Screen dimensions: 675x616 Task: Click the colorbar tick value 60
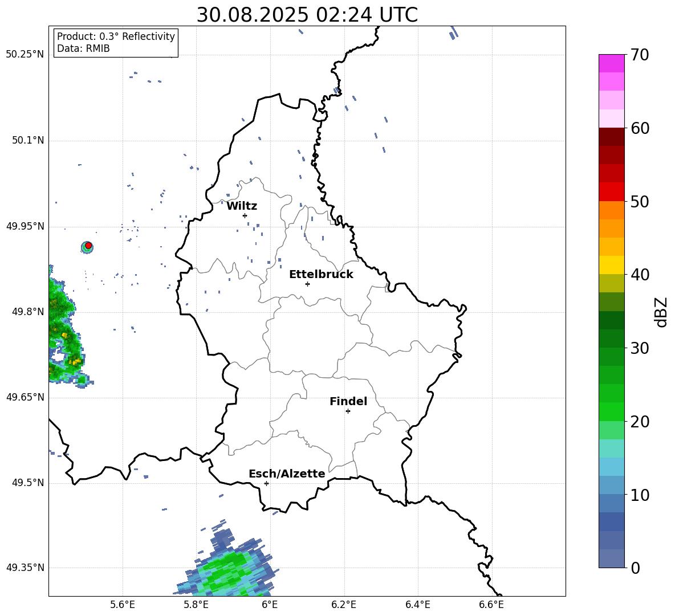tap(640, 128)
